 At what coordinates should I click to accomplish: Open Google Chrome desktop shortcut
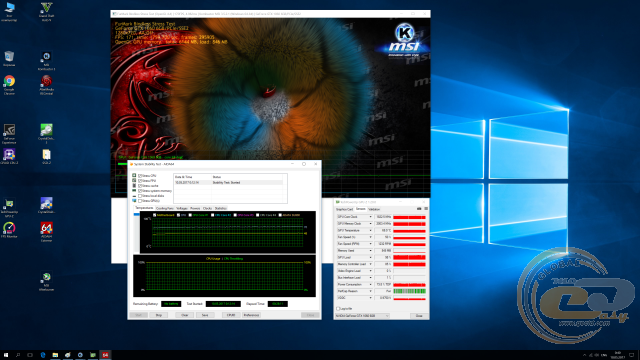point(9,85)
